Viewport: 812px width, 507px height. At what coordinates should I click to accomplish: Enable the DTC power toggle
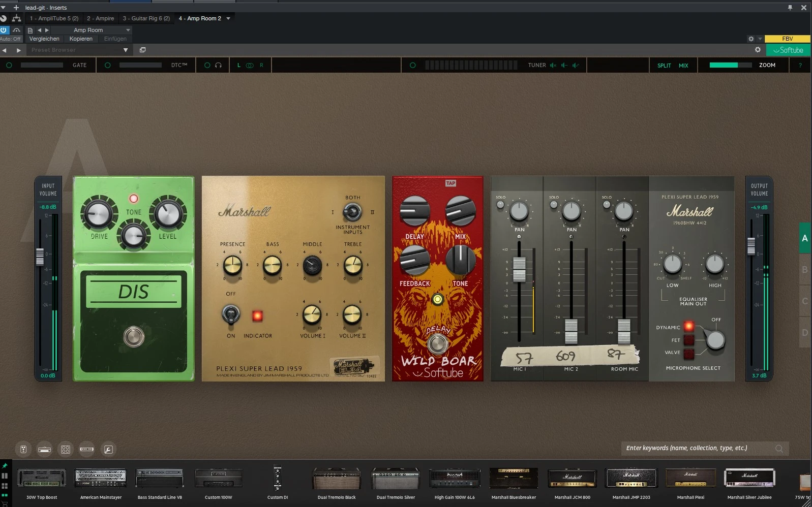pos(107,66)
